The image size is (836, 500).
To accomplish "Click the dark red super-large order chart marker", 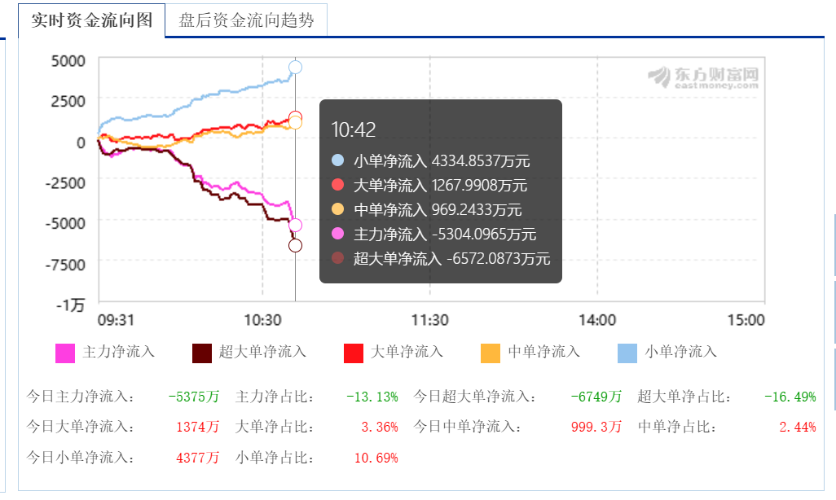I will 295,246.
